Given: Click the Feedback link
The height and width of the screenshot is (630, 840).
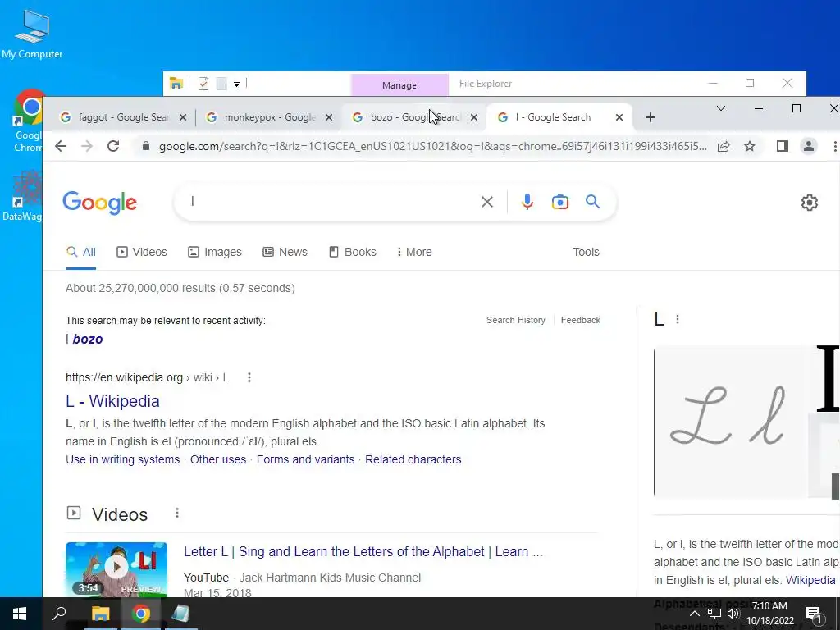Looking at the screenshot, I should point(581,320).
